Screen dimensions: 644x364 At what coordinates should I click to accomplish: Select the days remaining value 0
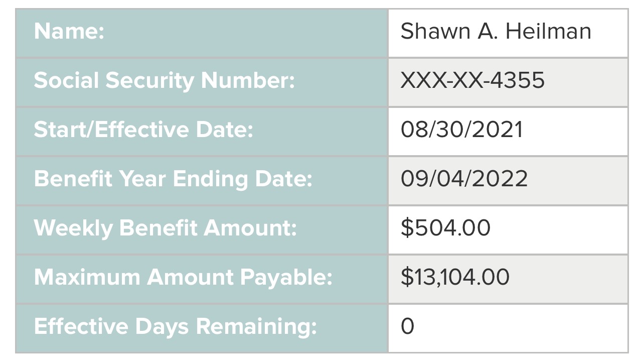[407, 326]
